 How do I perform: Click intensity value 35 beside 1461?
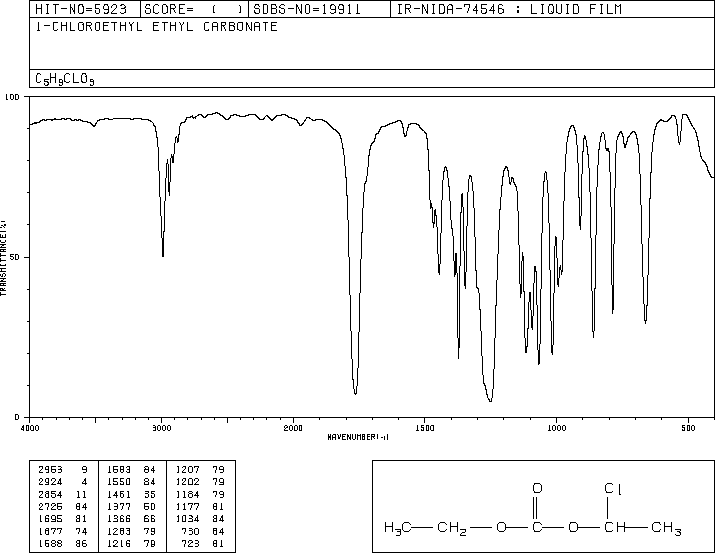(x=150, y=494)
